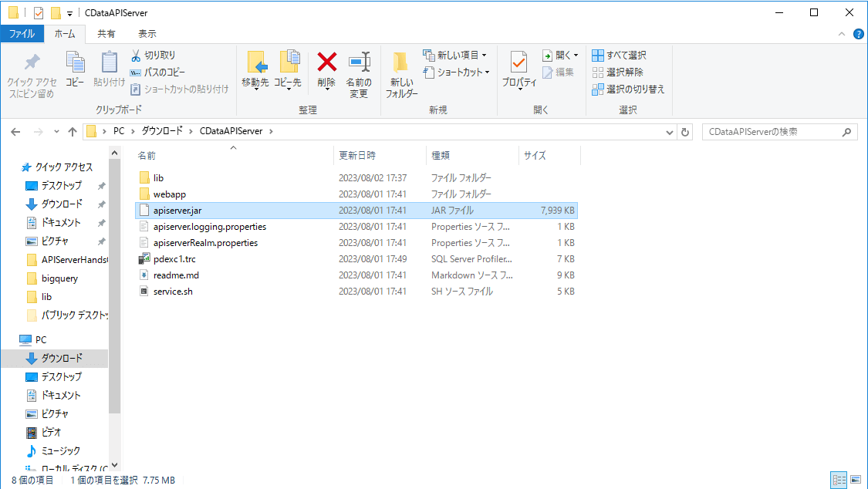This screenshot has width=868, height=489.
Task: Click ダウンロード in address breadcrumb
Action: pyautogui.click(x=162, y=131)
